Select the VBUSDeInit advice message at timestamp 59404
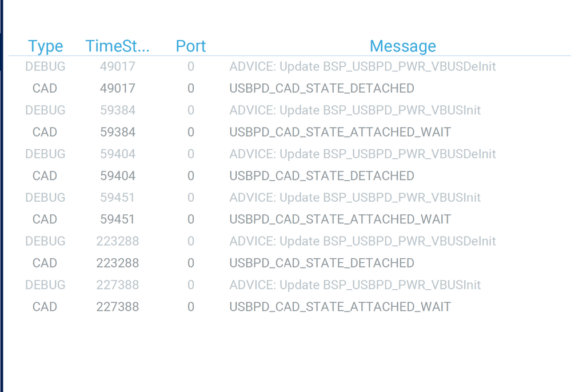The width and height of the screenshot is (571, 392). [x=362, y=154]
